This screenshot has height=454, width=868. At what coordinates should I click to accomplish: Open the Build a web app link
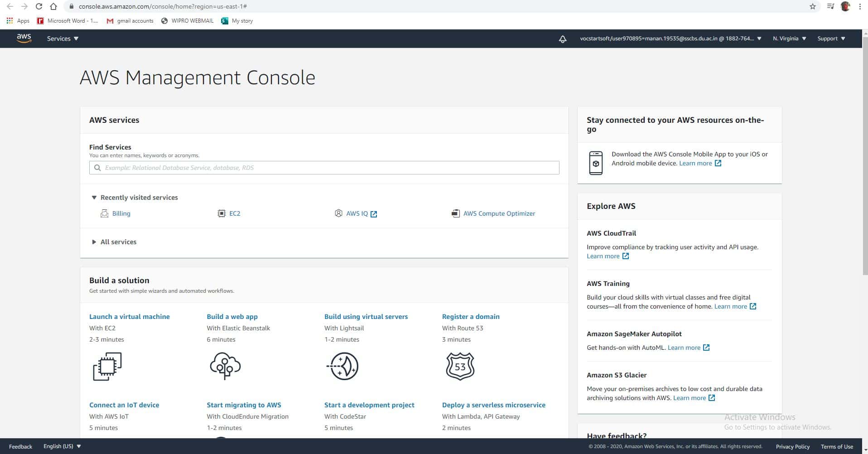[x=232, y=317]
